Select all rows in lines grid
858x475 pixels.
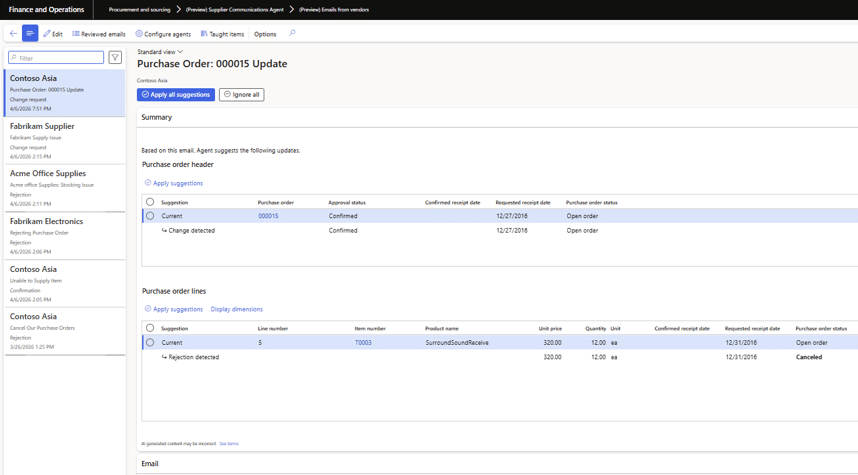[x=150, y=328]
